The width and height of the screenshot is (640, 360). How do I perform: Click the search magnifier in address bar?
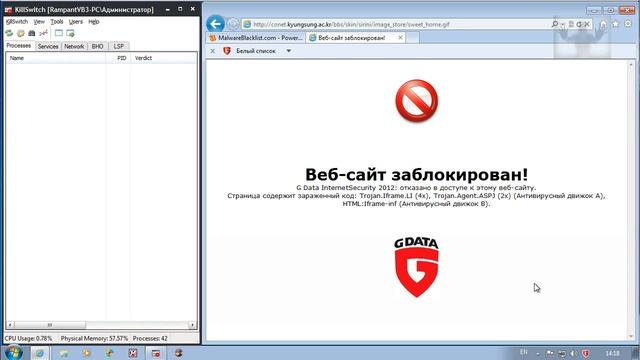(555, 24)
